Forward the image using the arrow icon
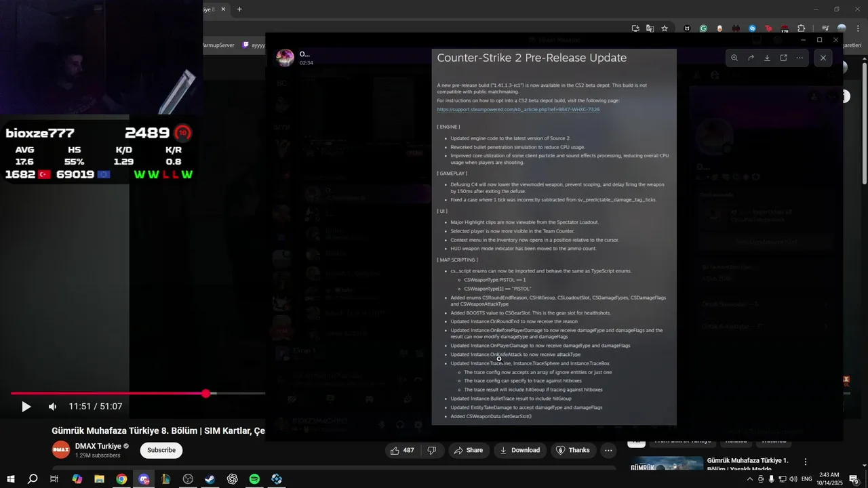This screenshot has height=488, width=868. (751, 58)
